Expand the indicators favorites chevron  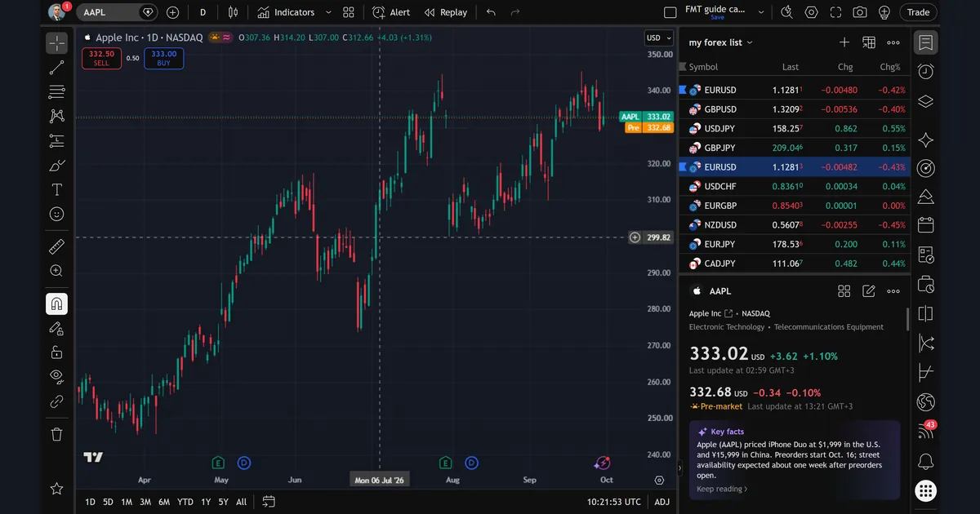pyautogui.click(x=328, y=12)
